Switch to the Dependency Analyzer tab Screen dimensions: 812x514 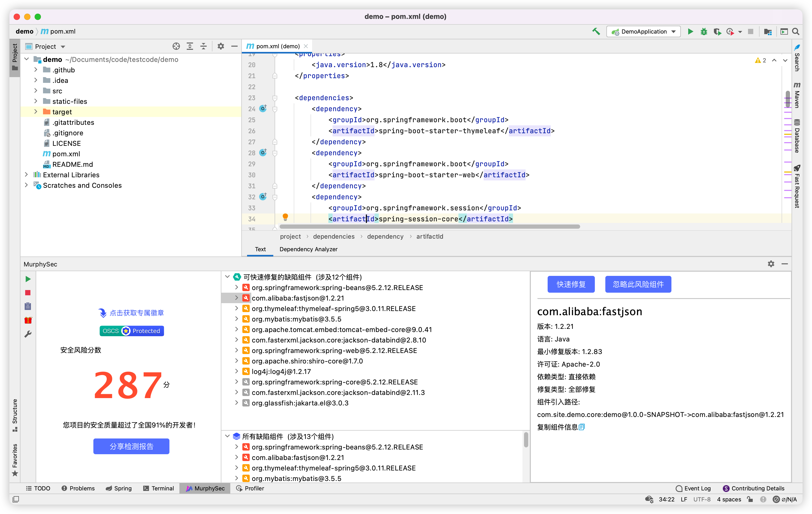point(308,249)
